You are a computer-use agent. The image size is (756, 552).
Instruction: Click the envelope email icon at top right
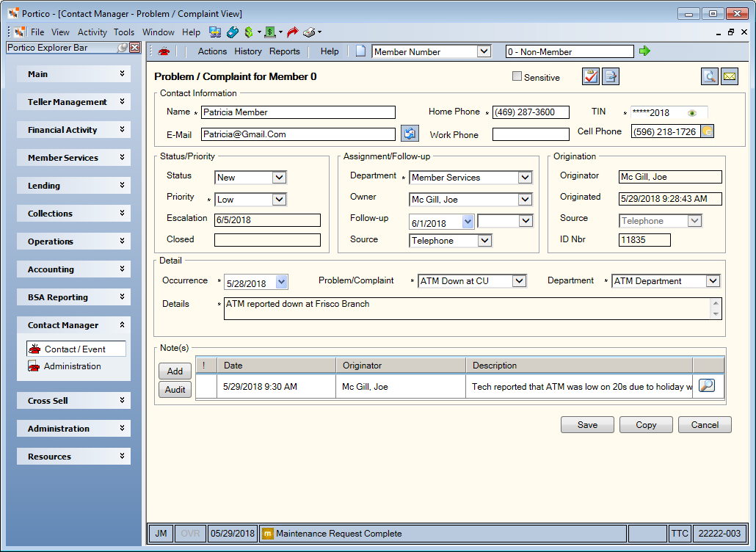click(730, 76)
